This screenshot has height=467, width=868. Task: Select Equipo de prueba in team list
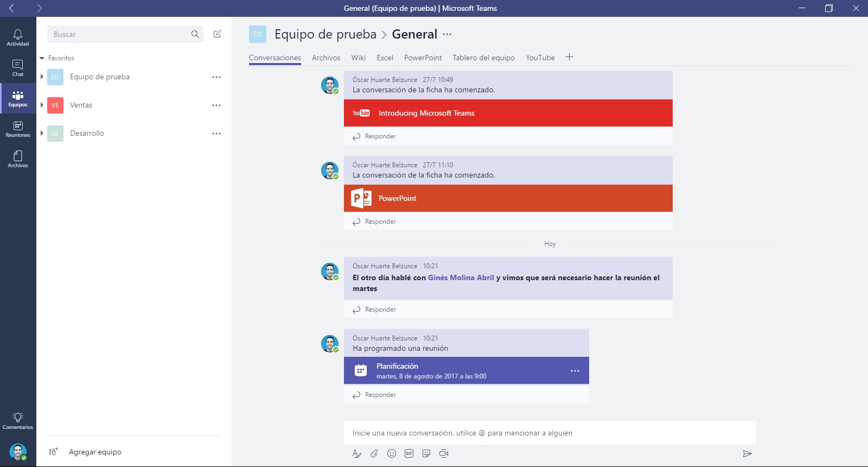[x=100, y=77]
